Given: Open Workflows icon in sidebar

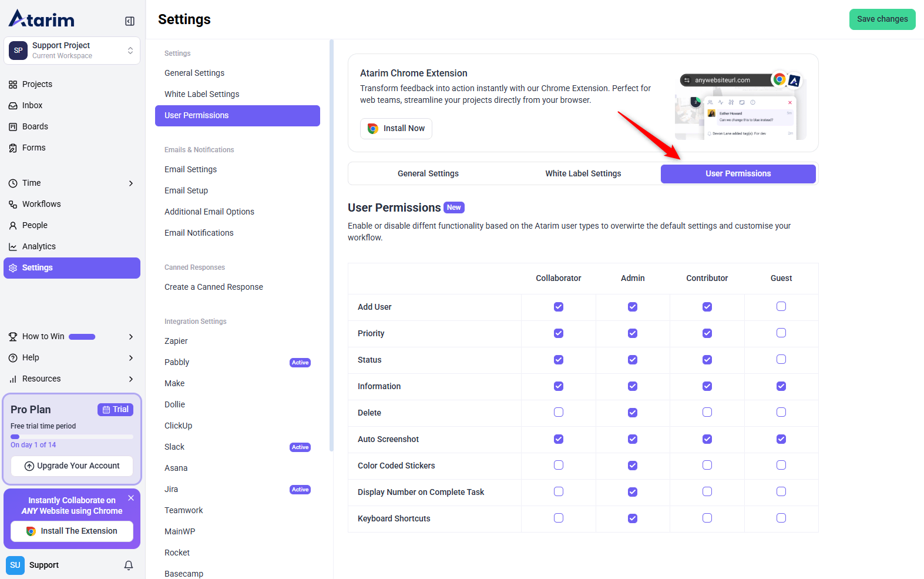Looking at the screenshot, I should pos(13,205).
